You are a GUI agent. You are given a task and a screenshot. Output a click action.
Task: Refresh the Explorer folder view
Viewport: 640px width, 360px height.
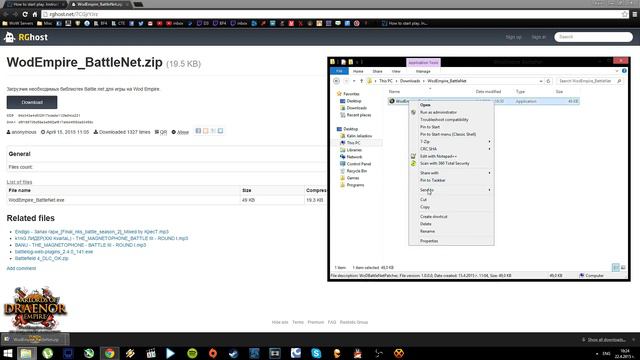point(548,81)
